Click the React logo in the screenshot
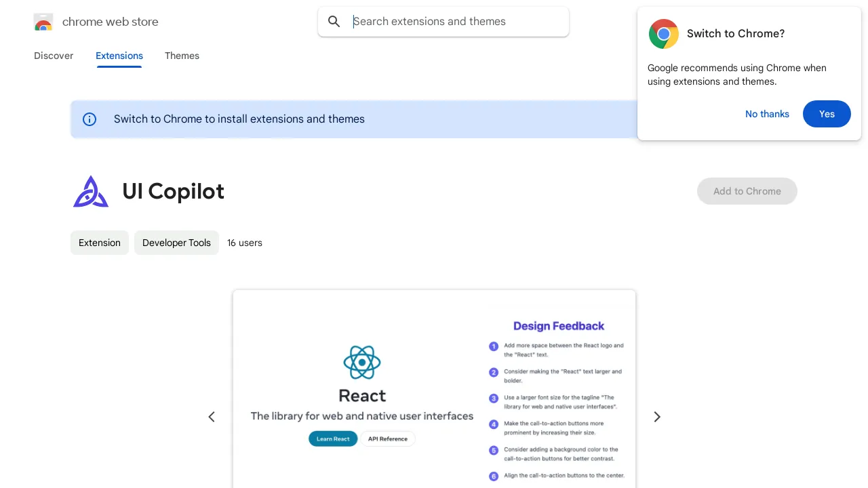Image resolution: width=868 pixels, height=488 pixels. coord(362,362)
